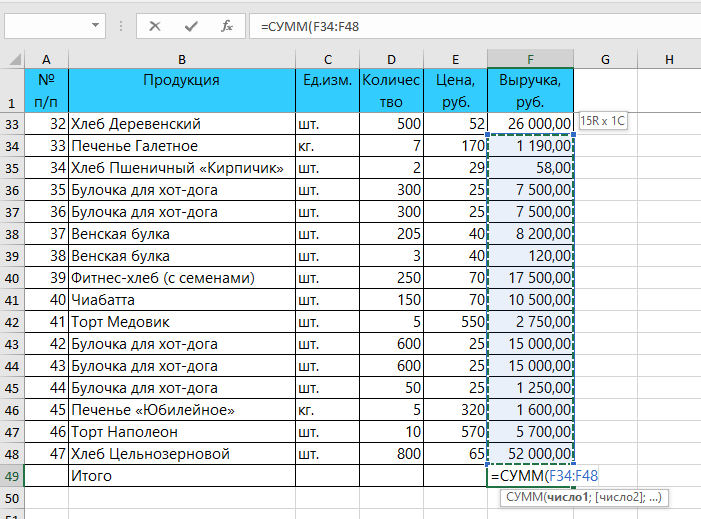Select column E header
The width and height of the screenshot is (701, 519).
click(455, 59)
